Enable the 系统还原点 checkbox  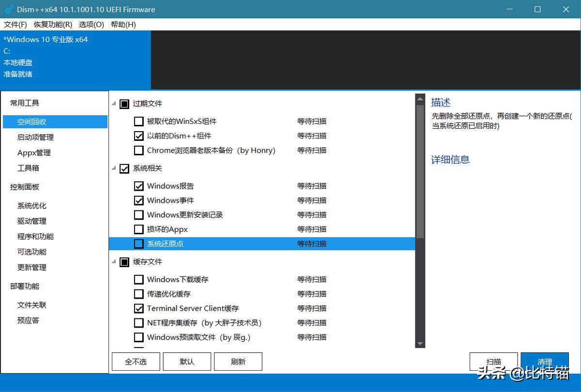[x=139, y=243]
